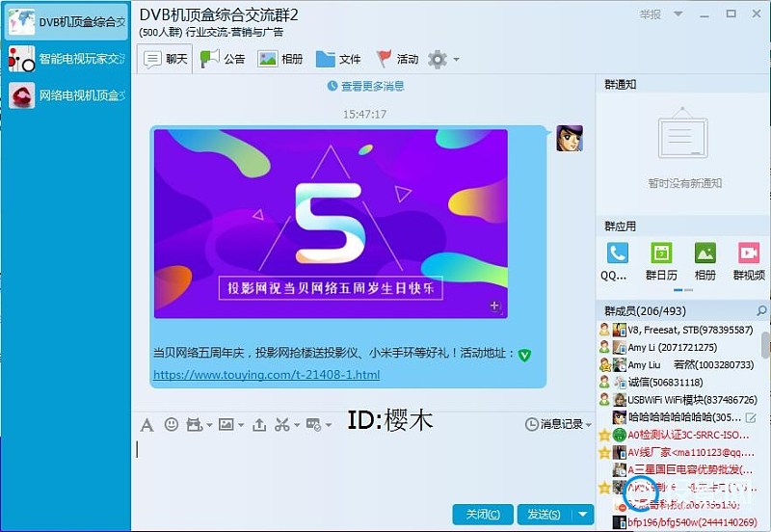
Task: Select member 诚信(506831118)
Action: [x=678, y=382]
